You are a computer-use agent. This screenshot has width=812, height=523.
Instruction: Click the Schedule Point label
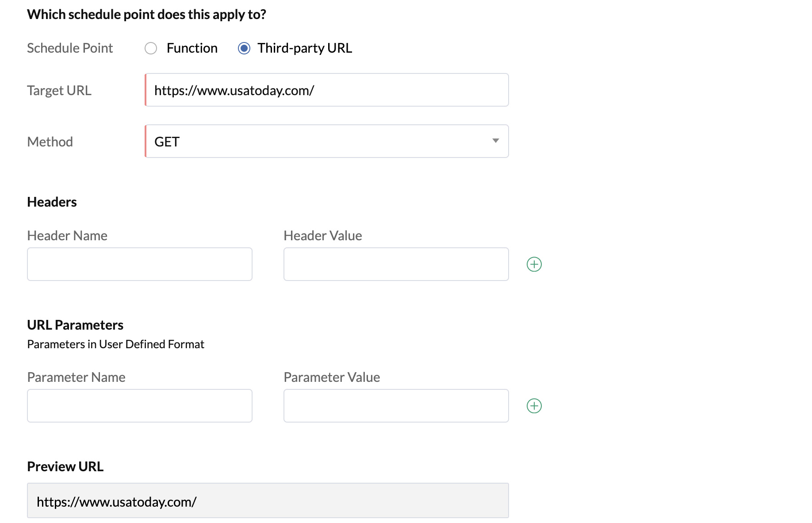pyautogui.click(x=70, y=48)
